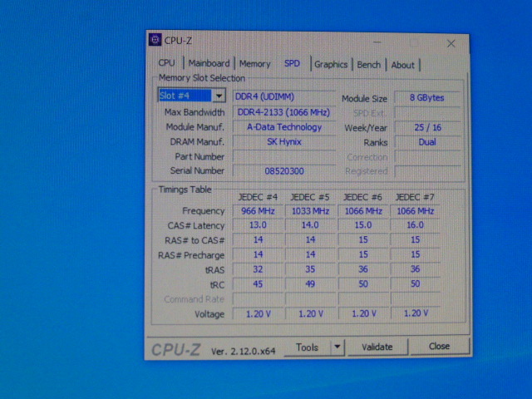Click the empty JEDEC #4 Command Rate cell
Screen dimensions: 532x399
click(x=258, y=299)
